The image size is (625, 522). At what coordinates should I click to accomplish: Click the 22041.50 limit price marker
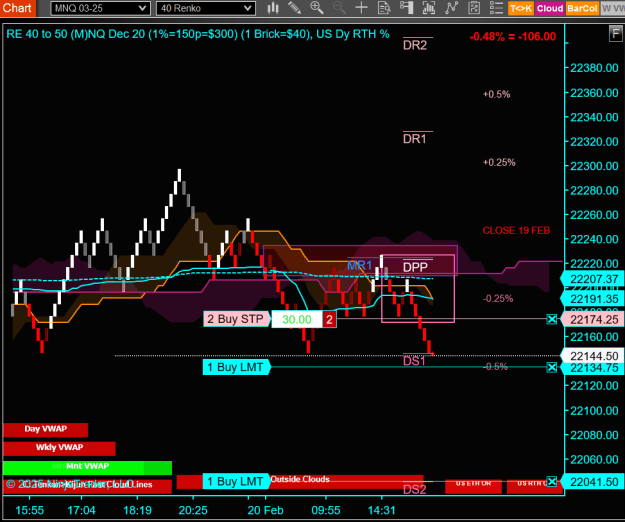(x=594, y=482)
